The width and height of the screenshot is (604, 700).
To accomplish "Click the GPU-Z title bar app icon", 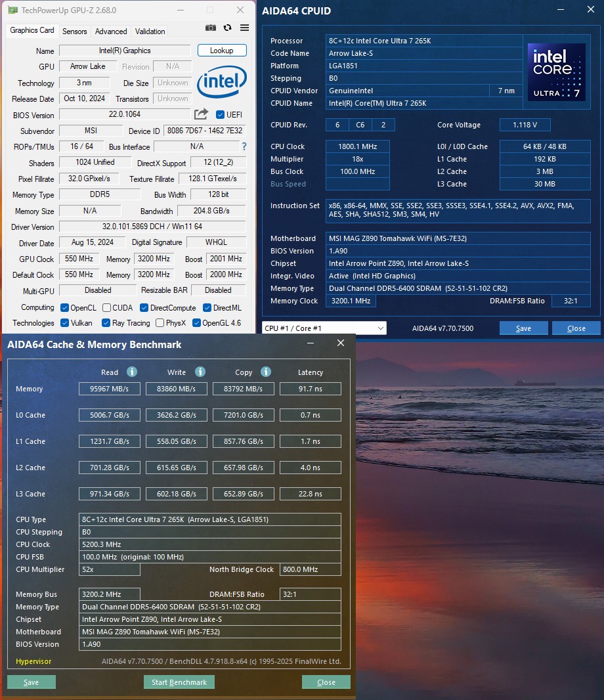I will [x=13, y=10].
